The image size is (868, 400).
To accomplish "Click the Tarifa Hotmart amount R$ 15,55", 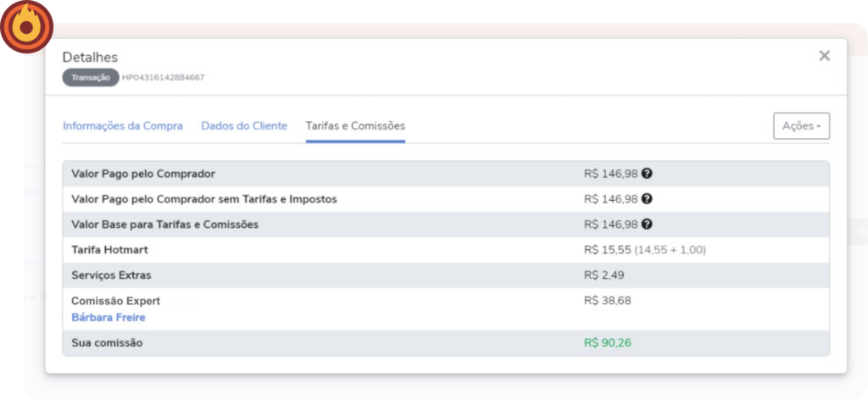I will pos(608,250).
